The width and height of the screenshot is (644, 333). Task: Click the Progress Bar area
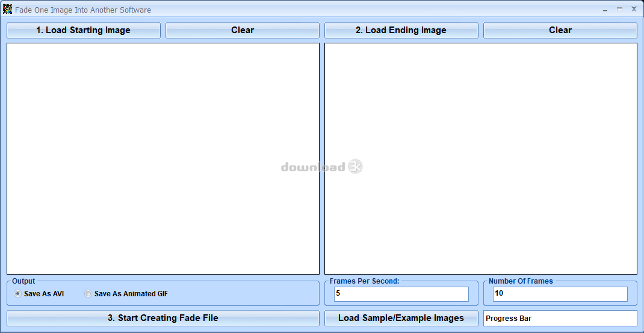tap(560, 318)
